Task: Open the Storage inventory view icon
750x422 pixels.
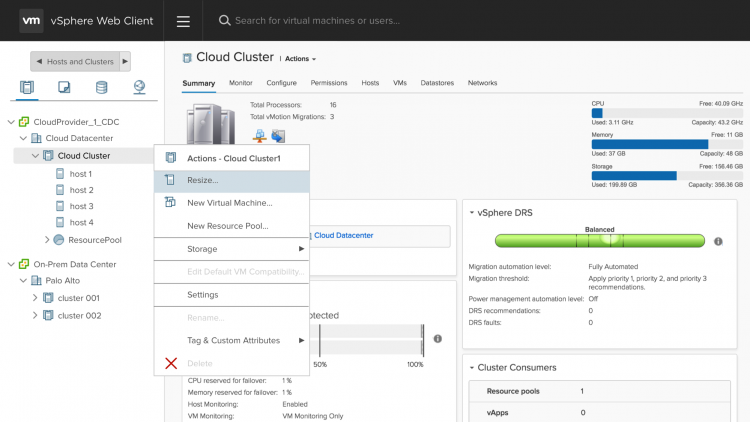Action: 102,88
